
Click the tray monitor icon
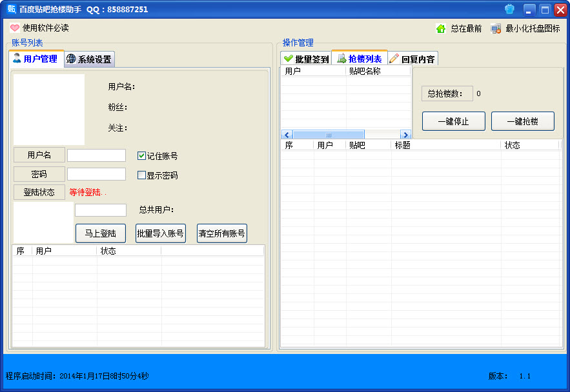pyautogui.click(x=496, y=28)
